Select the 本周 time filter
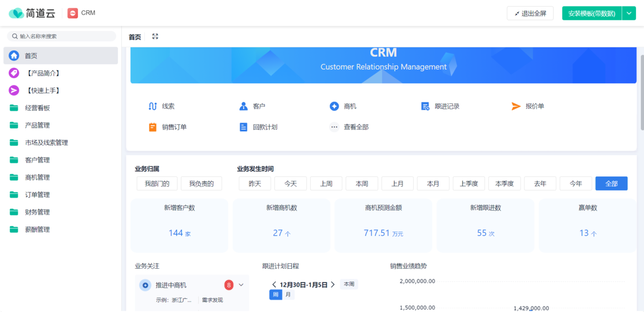644x312 pixels. 362,183
